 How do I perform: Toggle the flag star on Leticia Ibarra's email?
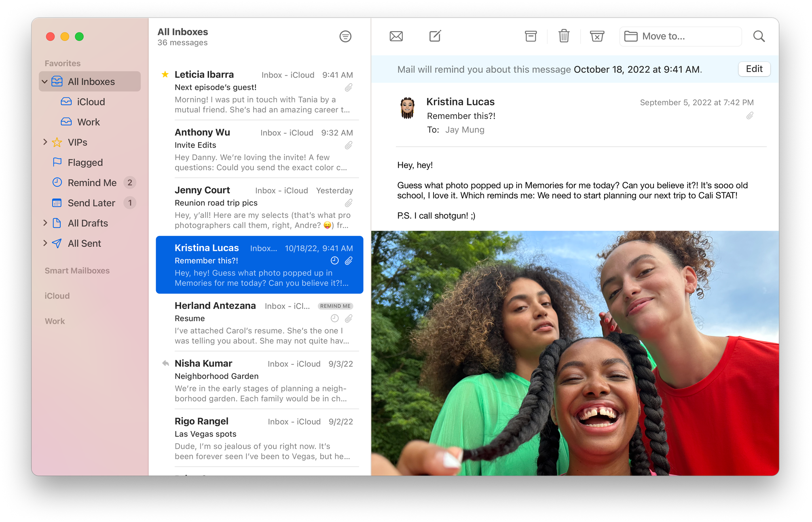click(165, 74)
